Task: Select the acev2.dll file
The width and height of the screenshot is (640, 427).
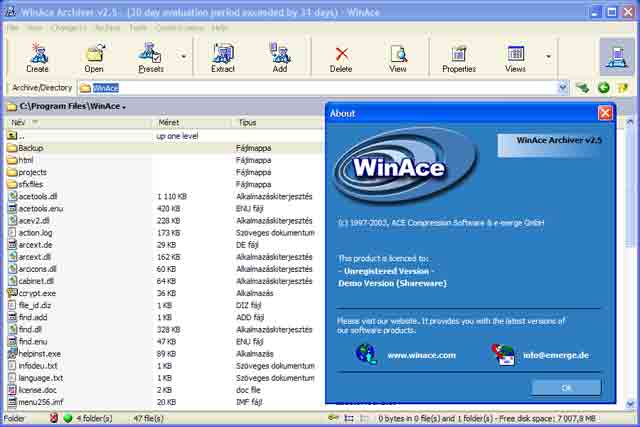Action: tap(164, 220)
